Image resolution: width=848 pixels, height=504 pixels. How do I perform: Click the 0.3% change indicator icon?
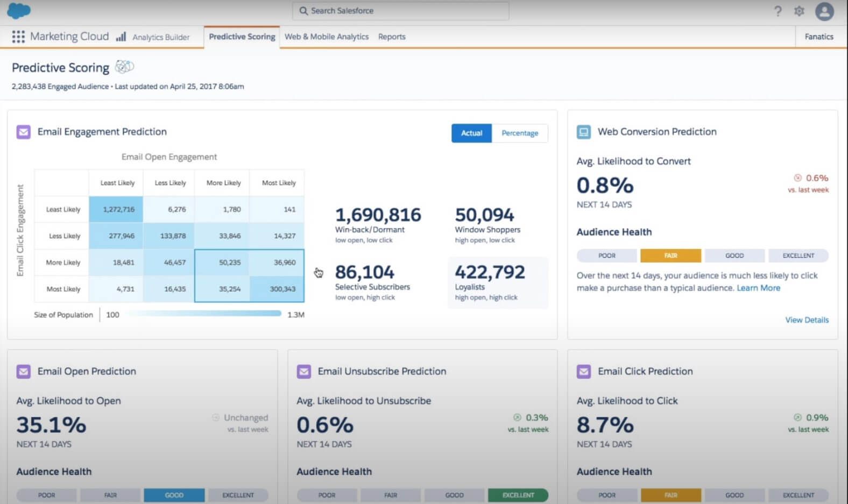point(517,417)
